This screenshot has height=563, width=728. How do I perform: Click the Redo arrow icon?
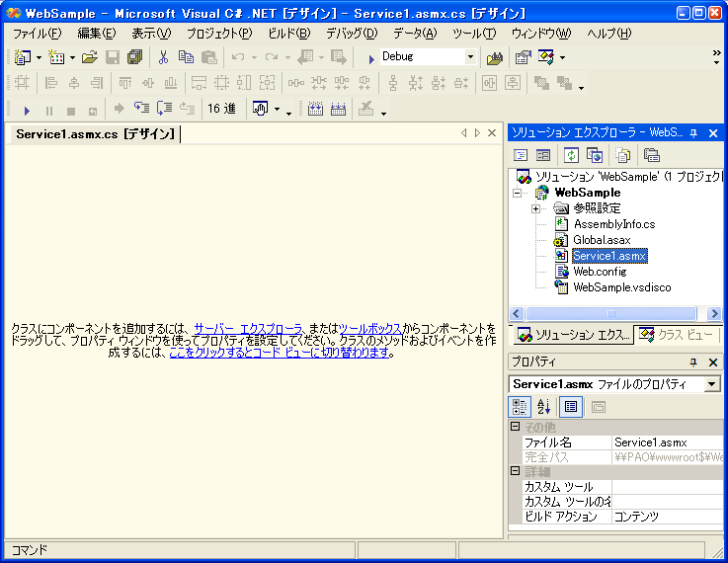click(272, 57)
